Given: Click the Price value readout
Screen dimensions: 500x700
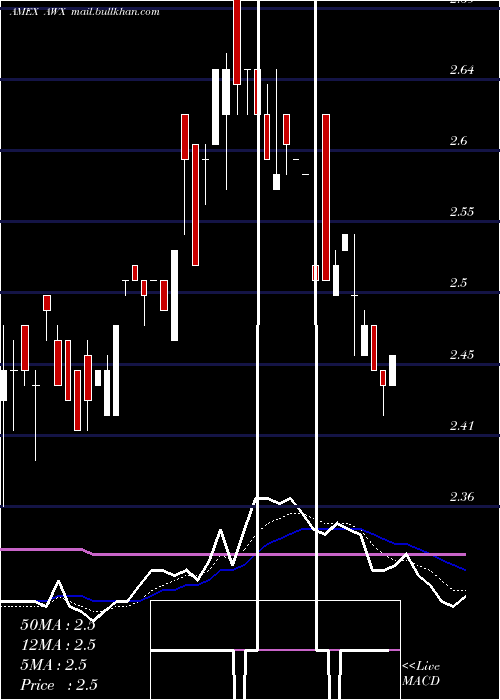Looking at the screenshot, I should point(58,685).
